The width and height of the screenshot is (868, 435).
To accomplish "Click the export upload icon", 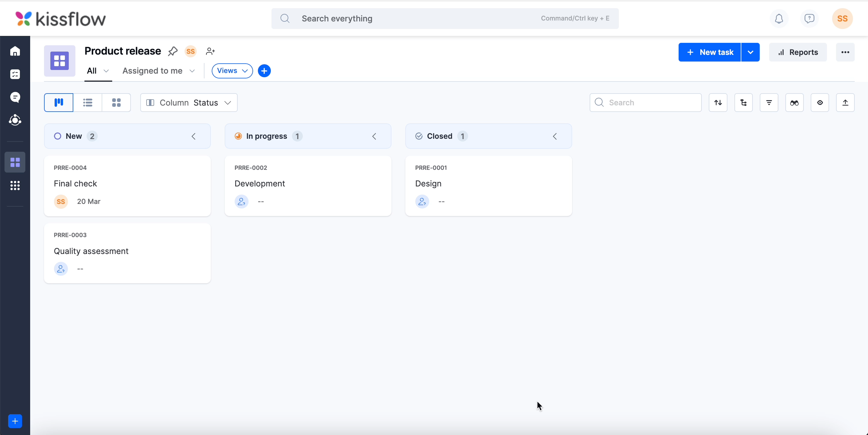I will pos(845,103).
